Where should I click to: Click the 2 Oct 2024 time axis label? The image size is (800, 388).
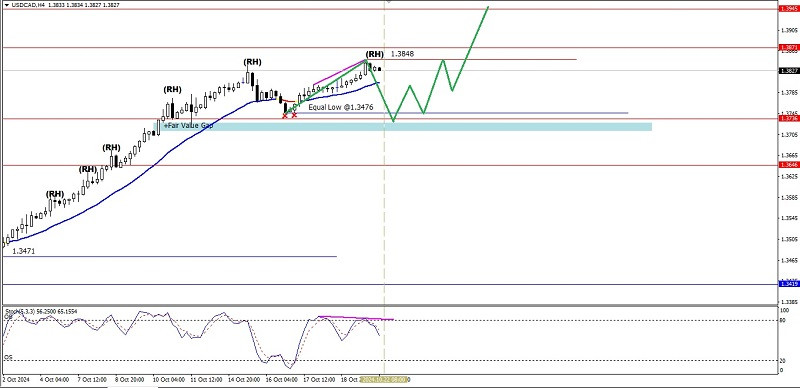tap(17, 380)
